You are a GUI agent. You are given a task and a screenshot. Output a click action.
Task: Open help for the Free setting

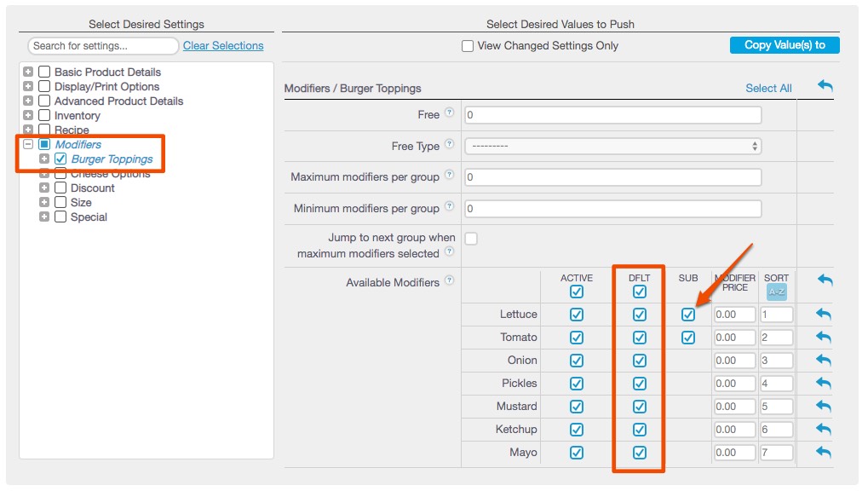point(451,112)
